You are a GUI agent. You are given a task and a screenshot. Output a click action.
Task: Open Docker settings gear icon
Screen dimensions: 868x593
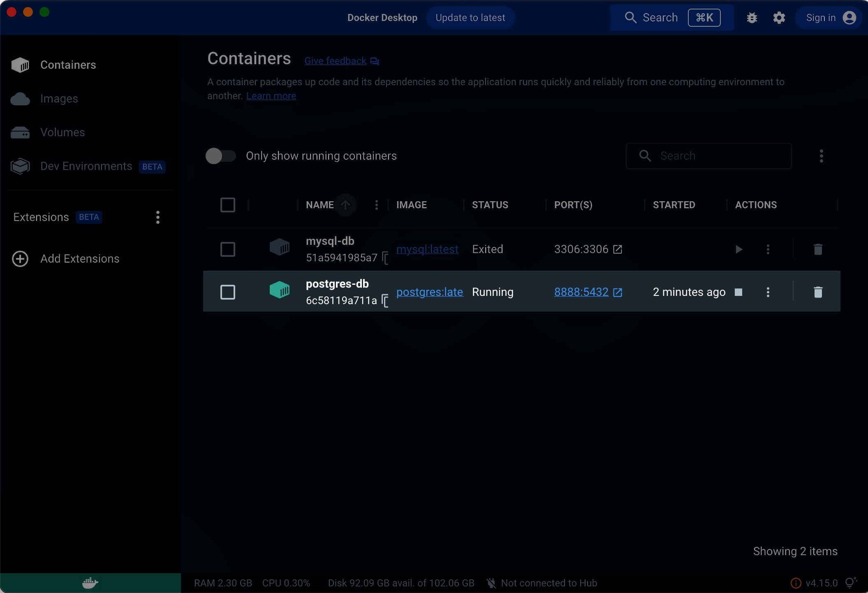point(779,18)
